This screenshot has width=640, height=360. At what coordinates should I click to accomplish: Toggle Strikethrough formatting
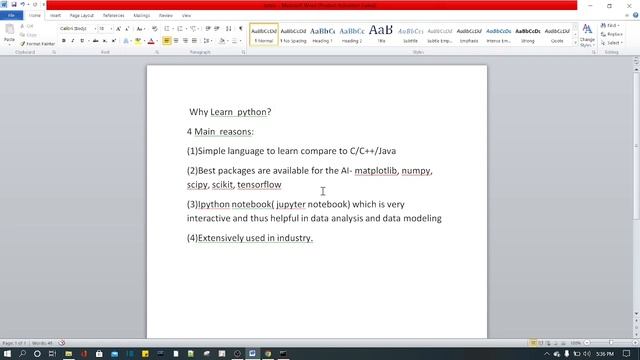[x=96, y=41]
